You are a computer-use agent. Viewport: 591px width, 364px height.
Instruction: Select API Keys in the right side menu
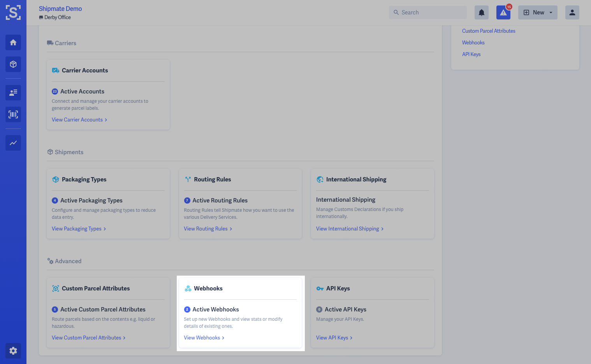pyautogui.click(x=471, y=55)
